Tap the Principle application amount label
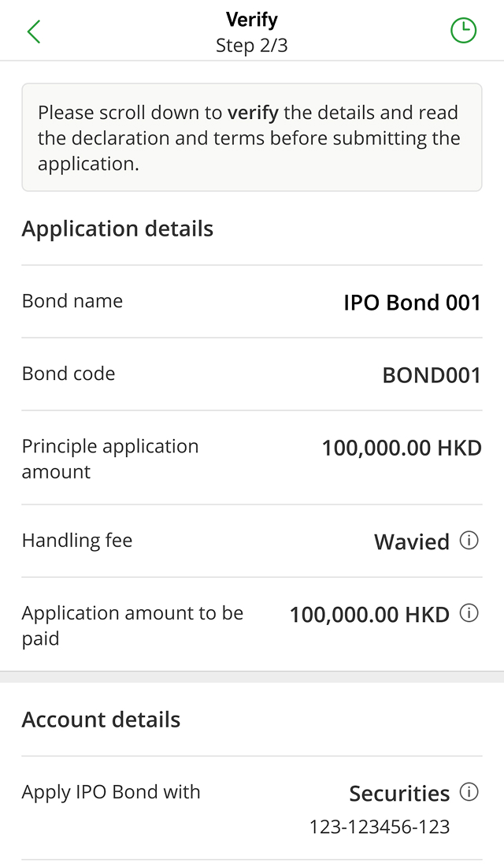Screen dimensions: 504x867 (x=110, y=459)
